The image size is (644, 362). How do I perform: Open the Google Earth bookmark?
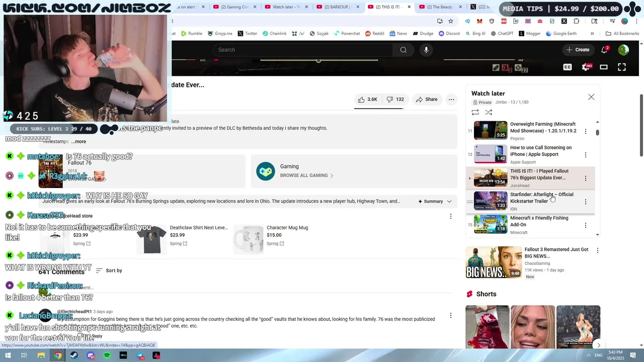(561, 34)
